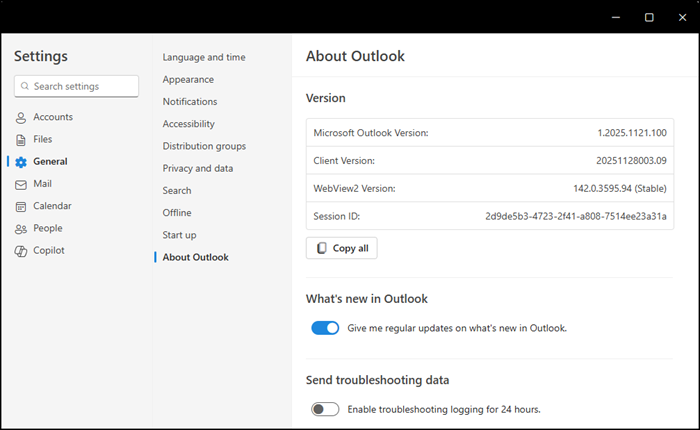Close the Settings window

click(x=682, y=17)
